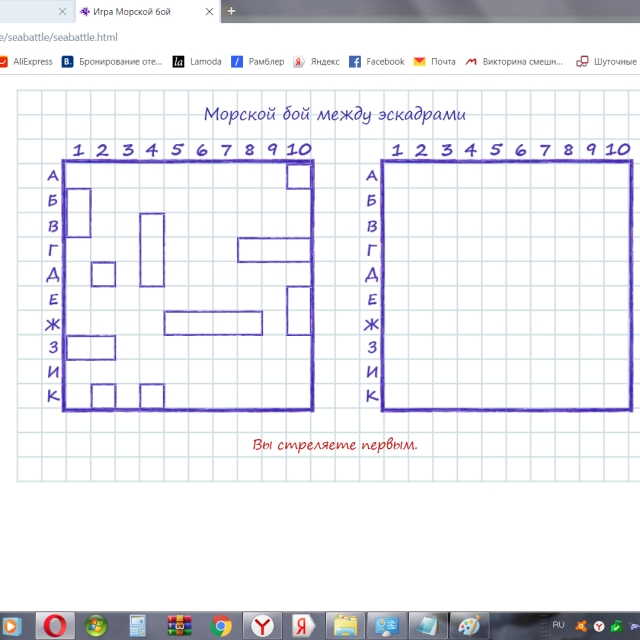Viewport: 640px width, 640px height.
Task: Open the file explorer folder icon
Action: point(344,625)
